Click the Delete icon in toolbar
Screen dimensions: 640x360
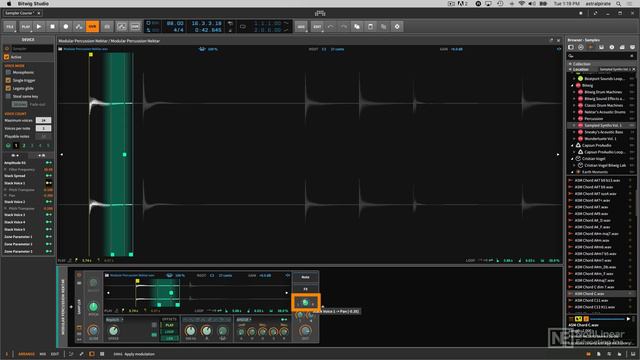tap(397, 27)
